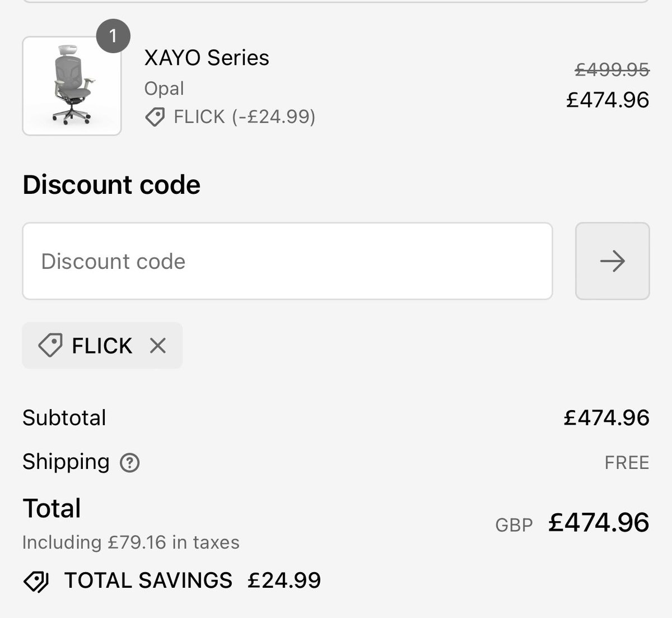Click the crossed-out £499.95 original price

coord(612,69)
